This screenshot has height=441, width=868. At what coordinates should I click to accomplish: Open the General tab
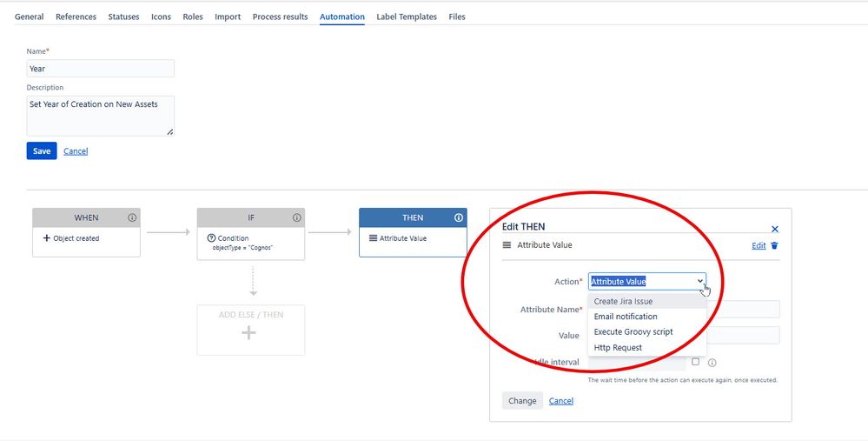coord(30,17)
